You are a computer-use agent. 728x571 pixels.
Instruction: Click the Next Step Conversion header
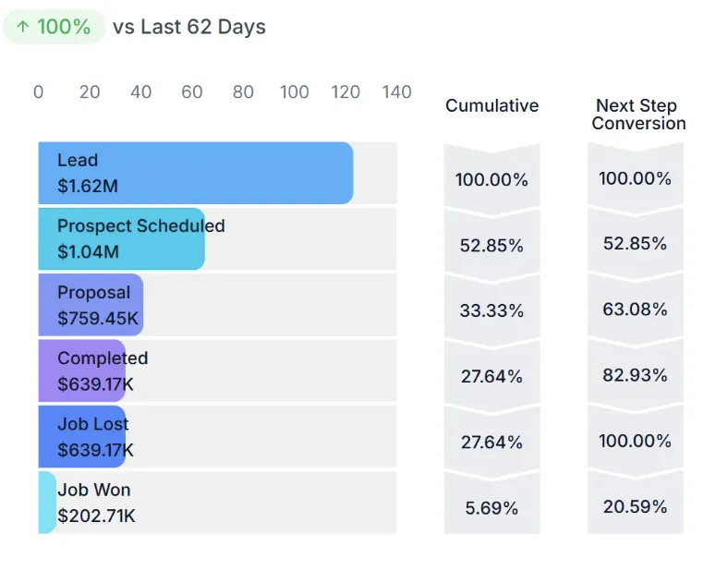[x=638, y=115]
